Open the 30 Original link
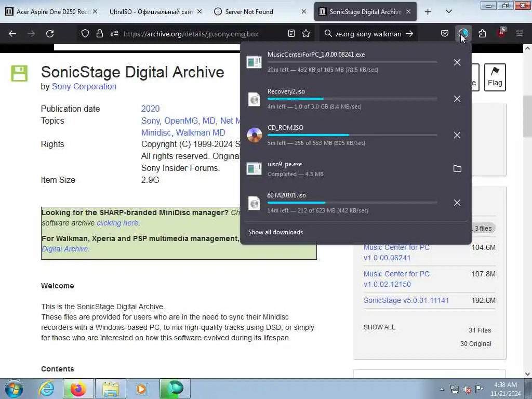The width and height of the screenshot is (532, 399). tap(476, 344)
